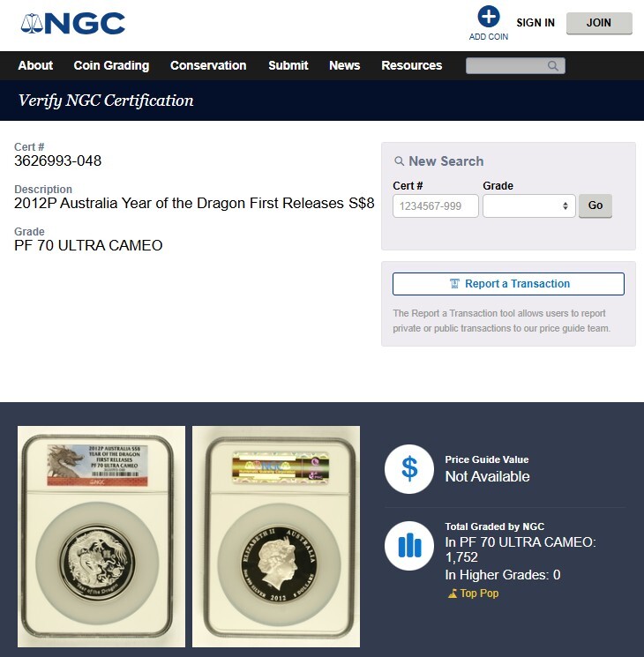Open the coin obverse slab thumbnail

(101, 536)
